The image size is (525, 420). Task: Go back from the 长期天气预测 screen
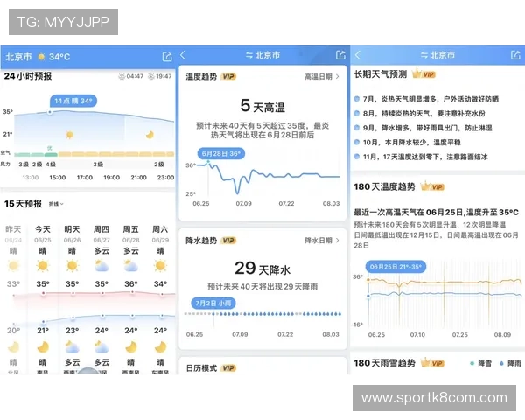coord(358,55)
